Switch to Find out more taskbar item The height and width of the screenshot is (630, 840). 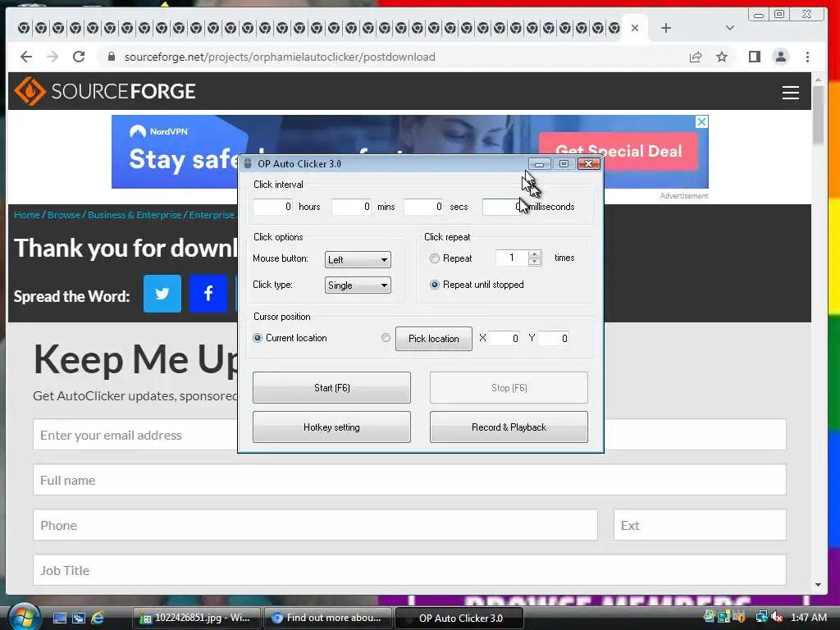click(x=327, y=618)
